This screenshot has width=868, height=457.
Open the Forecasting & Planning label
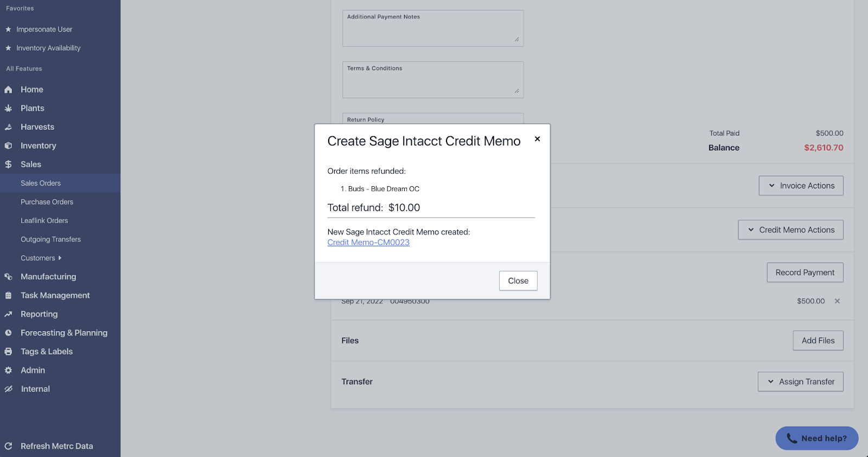pos(64,333)
